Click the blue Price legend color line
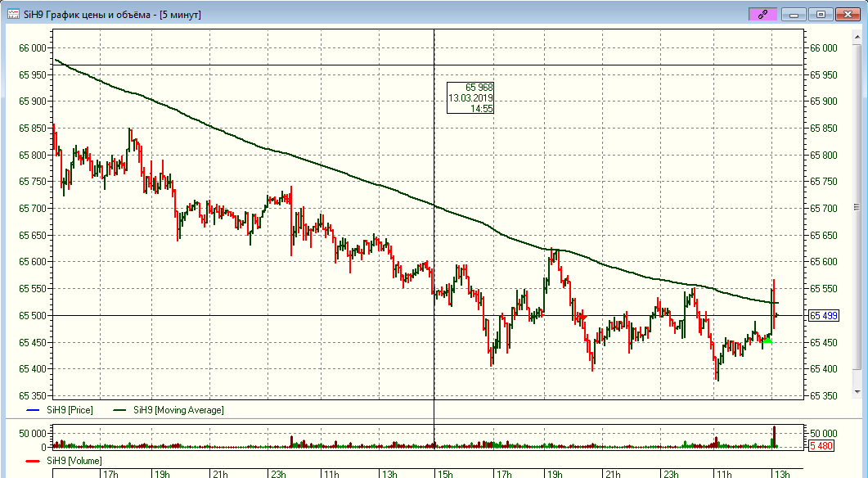 click(33, 410)
